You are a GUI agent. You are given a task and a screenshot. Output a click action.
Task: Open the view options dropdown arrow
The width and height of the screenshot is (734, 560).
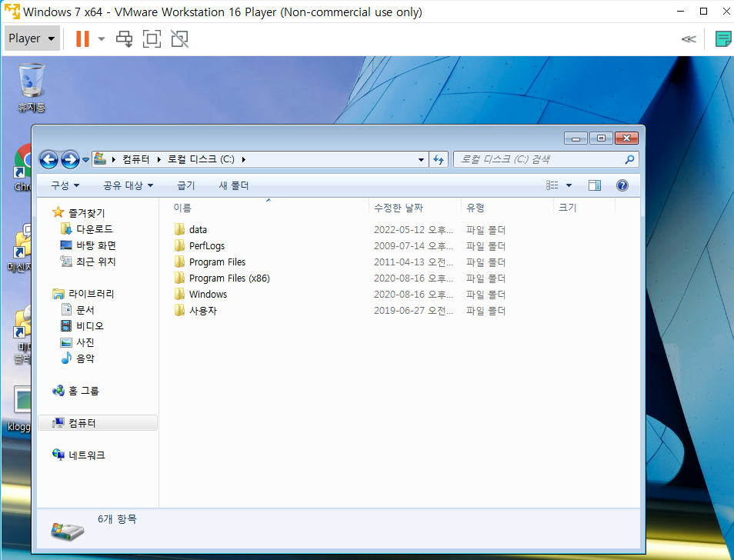pyautogui.click(x=569, y=185)
